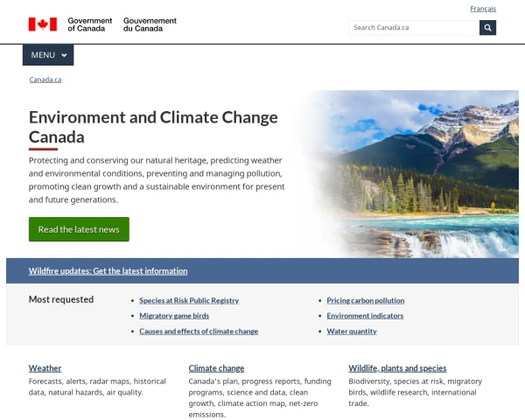The height and width of the screenshot is (420, 525).
Task: Open Environment indicators link
Action: pyautogui.click(x=365, y=316)
